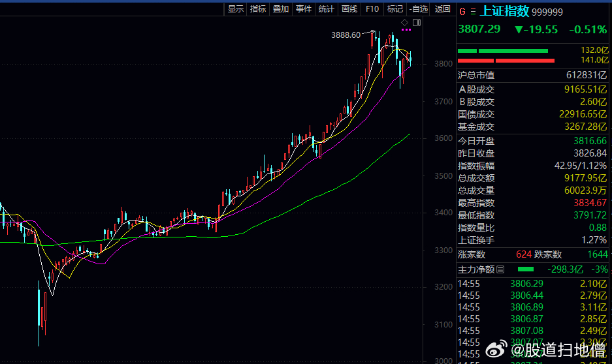Click the 总成交量 value 60023.9万
This screenshot has width=612, height=364.
click(x=586, y=190)
